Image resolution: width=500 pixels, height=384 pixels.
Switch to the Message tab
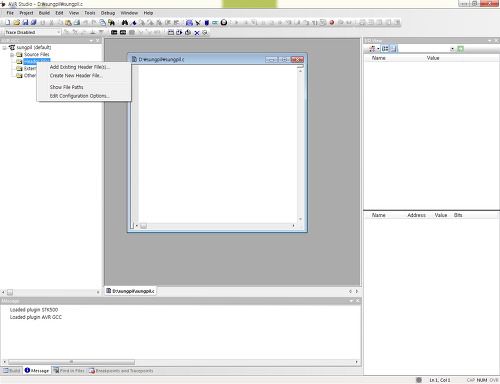point(37,371)
